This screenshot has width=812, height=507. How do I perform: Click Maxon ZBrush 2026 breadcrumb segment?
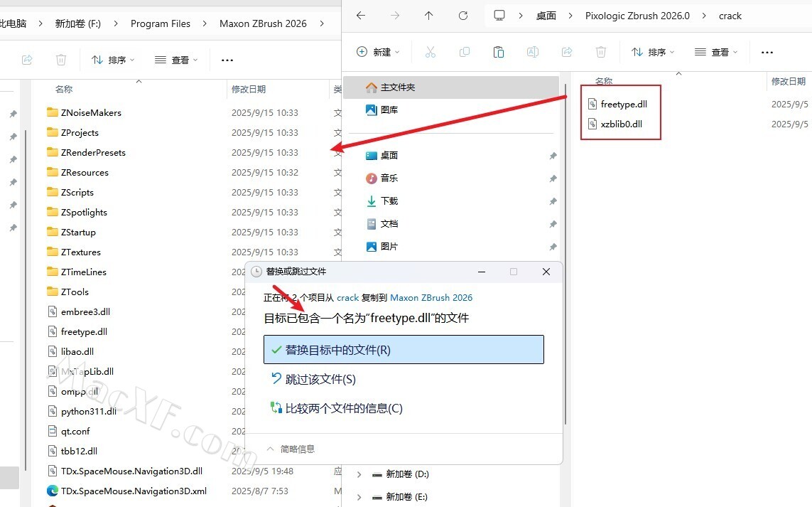263,23
